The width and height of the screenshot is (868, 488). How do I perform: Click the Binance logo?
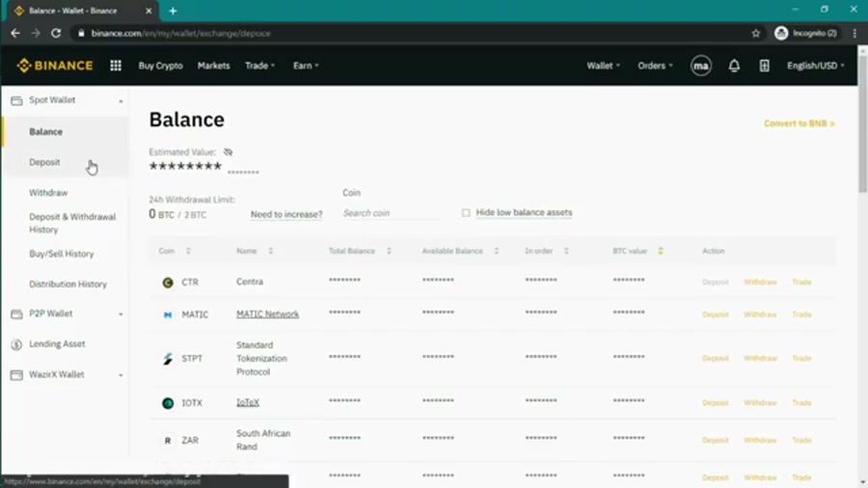click(55, 66)
